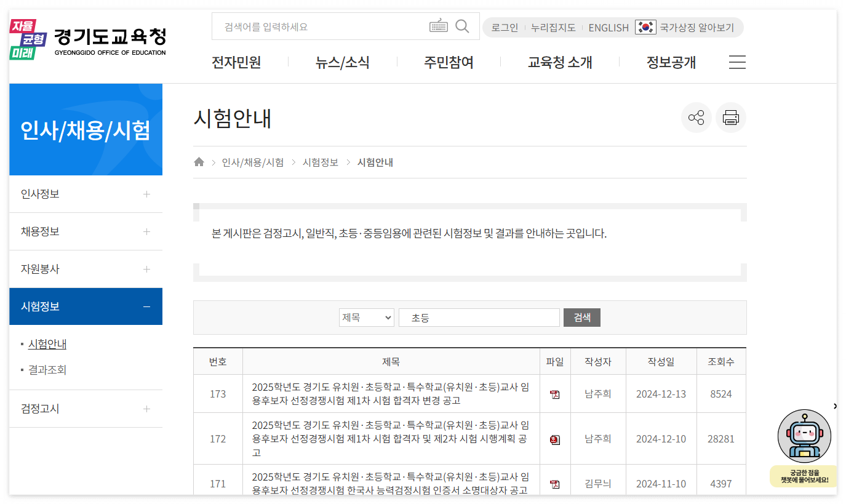The image size is (846, 504).
Task: Open the PDF attachment for post 173
Action: pyautogui.click(x=554, y=394)
